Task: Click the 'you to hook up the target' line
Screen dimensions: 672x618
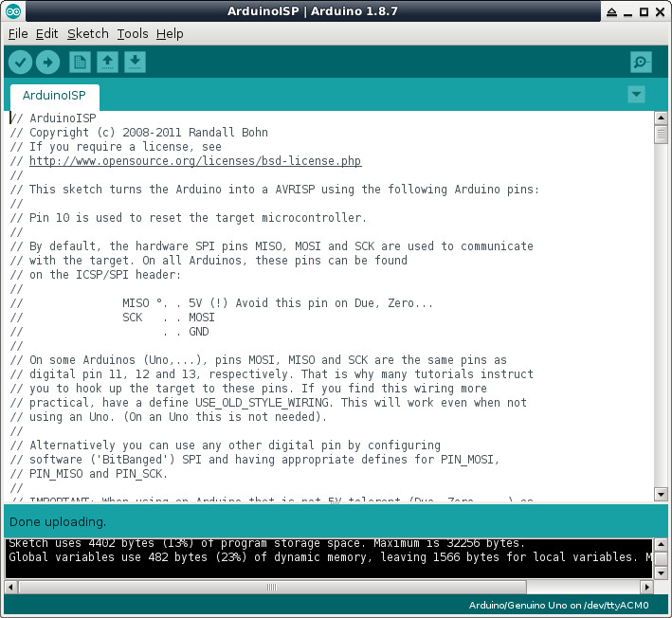Action: 248,389
